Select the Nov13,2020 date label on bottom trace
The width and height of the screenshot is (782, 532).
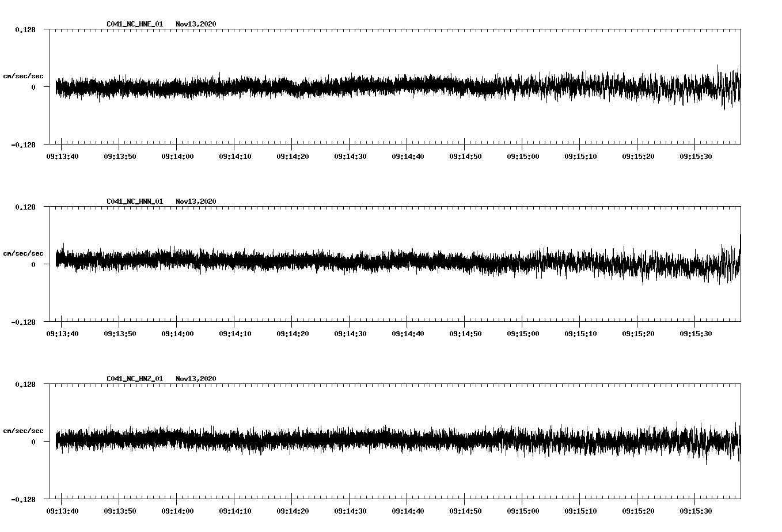click(196, 378)
